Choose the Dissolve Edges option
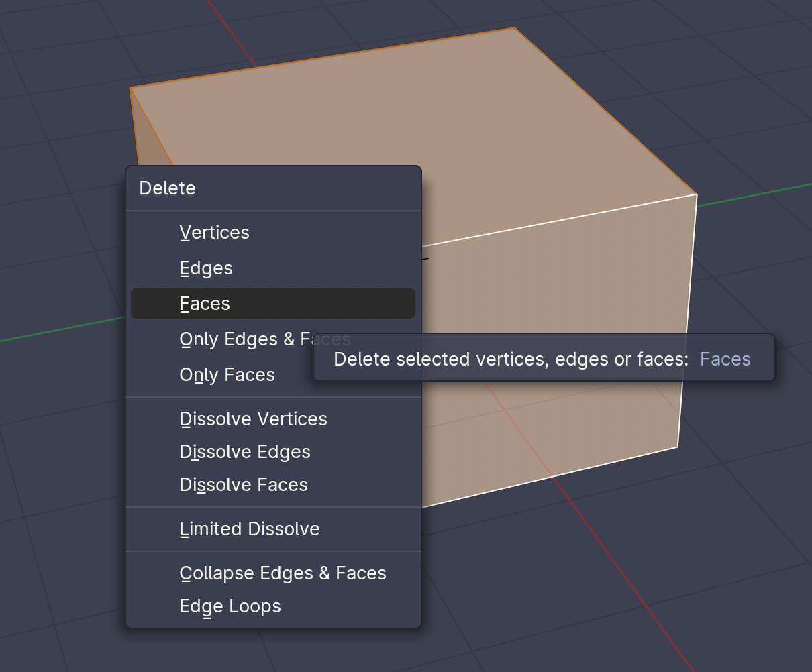The width and height of the screenshot is (812, 672). click(245, 452)
